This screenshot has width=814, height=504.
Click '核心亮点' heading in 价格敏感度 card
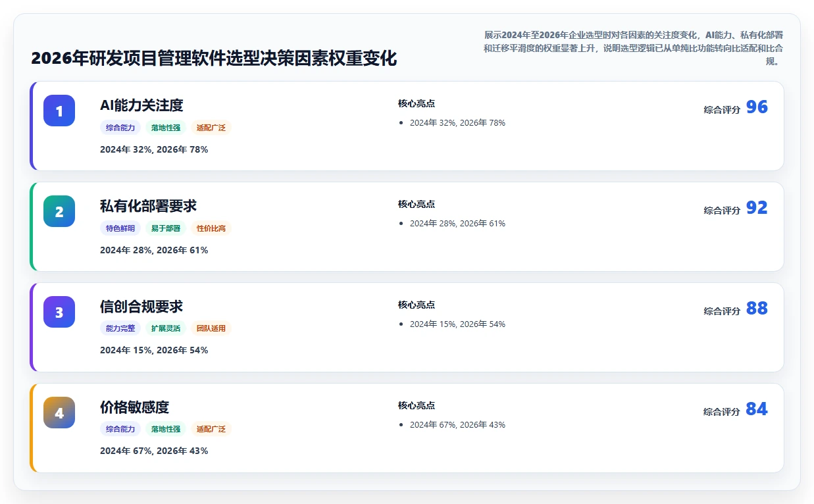tap(417, 405)
